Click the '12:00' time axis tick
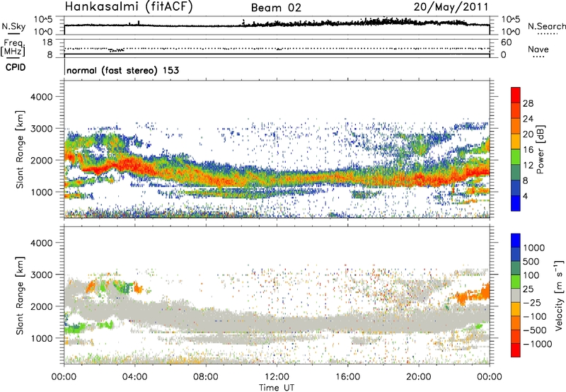 tap(277, 377)
